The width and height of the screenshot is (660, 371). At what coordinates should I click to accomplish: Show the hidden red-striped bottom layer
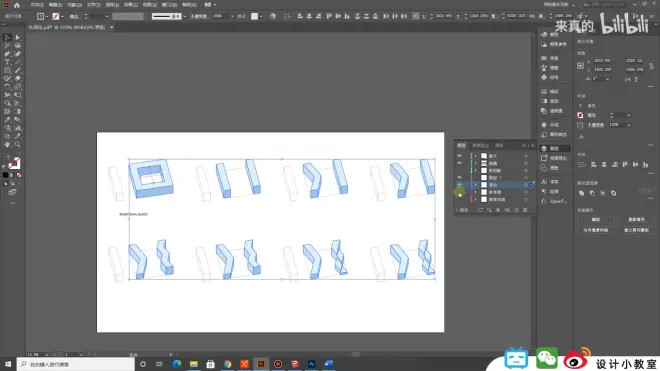459,200
